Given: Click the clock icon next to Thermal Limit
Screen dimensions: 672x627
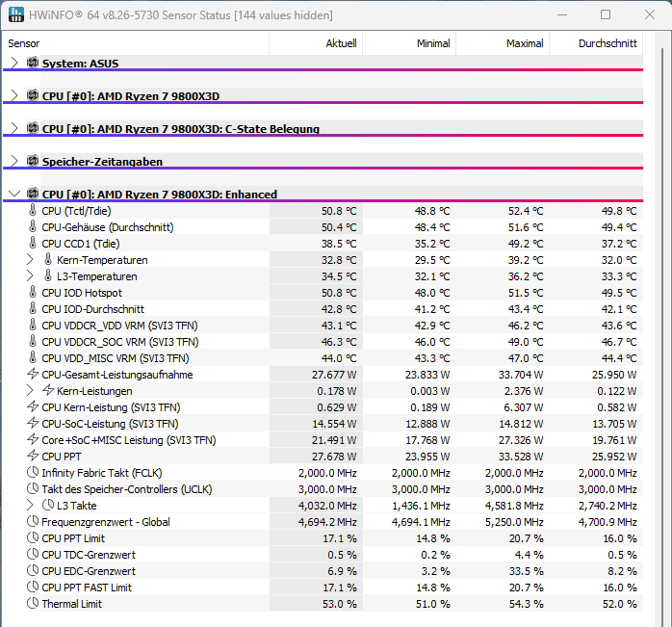Looking at the screenshot, I should (32, 604).
